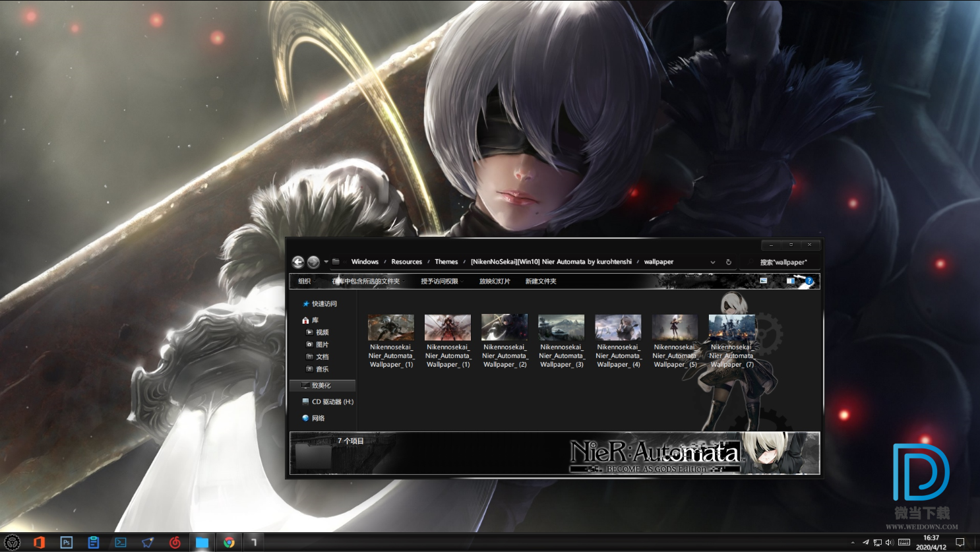Open the blue paper-plane app on taskbar

[148, 542]
